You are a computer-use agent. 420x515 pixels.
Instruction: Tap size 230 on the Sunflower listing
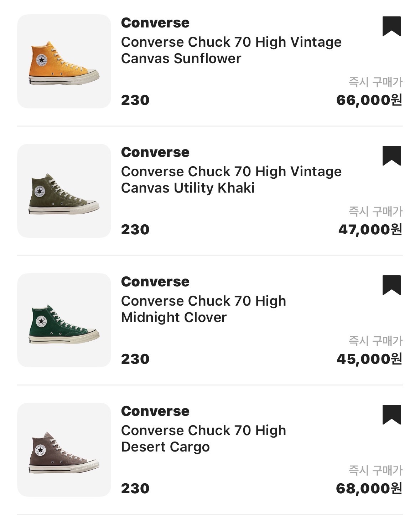(135, 100)
